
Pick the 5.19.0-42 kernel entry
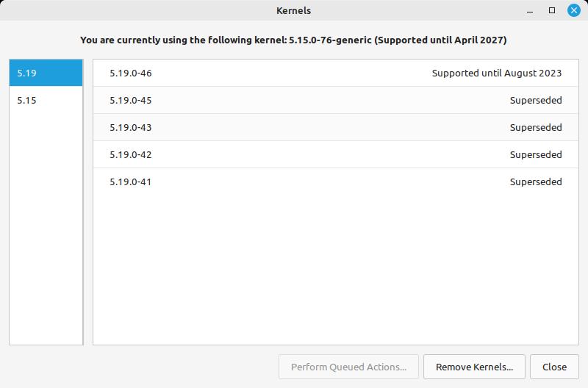click(336, 154)
